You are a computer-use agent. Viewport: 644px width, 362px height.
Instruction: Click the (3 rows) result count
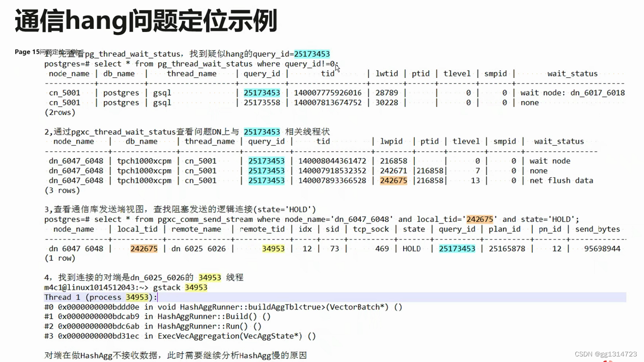point(62,190)
